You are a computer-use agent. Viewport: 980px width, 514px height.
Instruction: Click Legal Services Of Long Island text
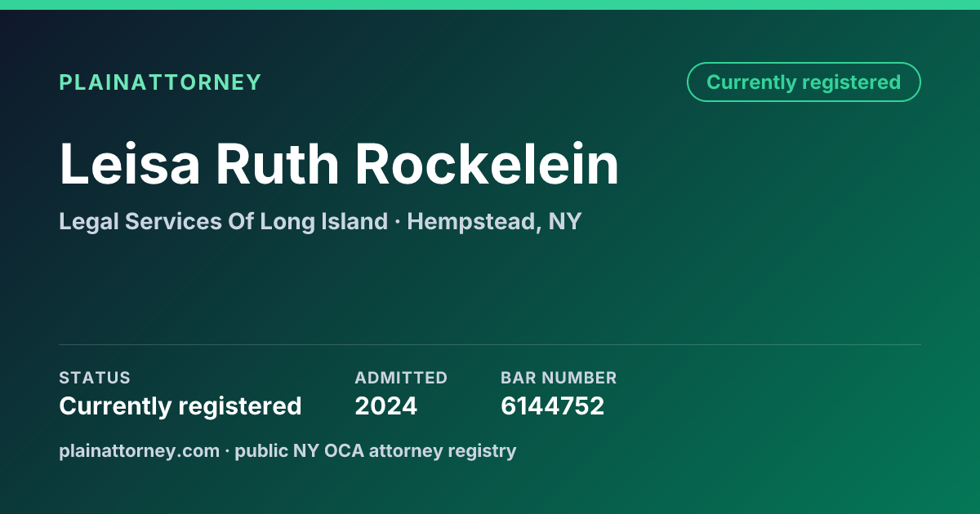(223, 221)
